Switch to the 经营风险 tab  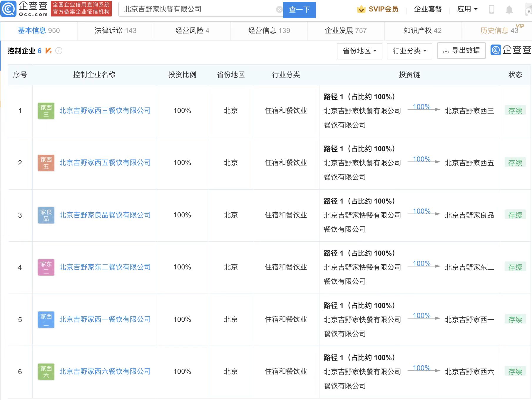point(192,31)
